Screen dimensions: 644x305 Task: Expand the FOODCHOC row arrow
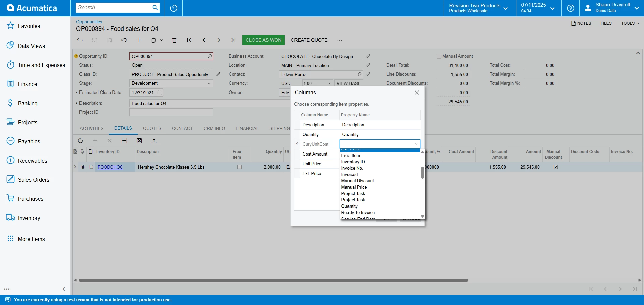[x=75, y=167]
